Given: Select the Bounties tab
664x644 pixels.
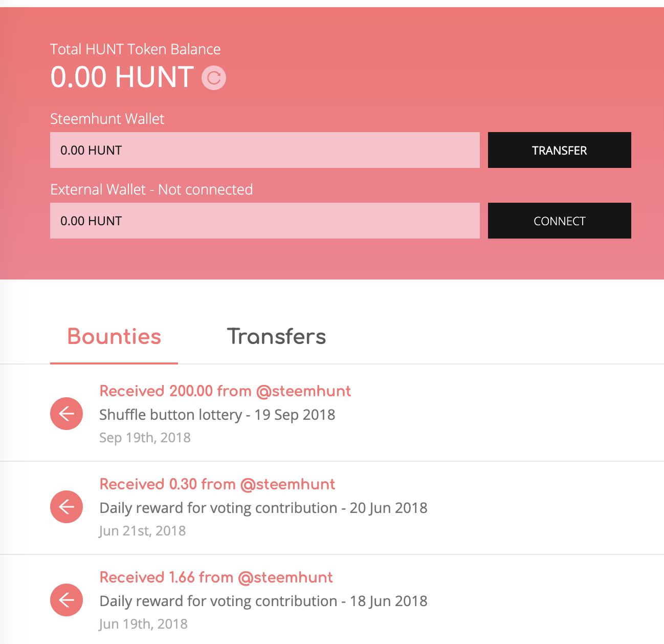Looking at the screenshot, I should click(114, 337).
